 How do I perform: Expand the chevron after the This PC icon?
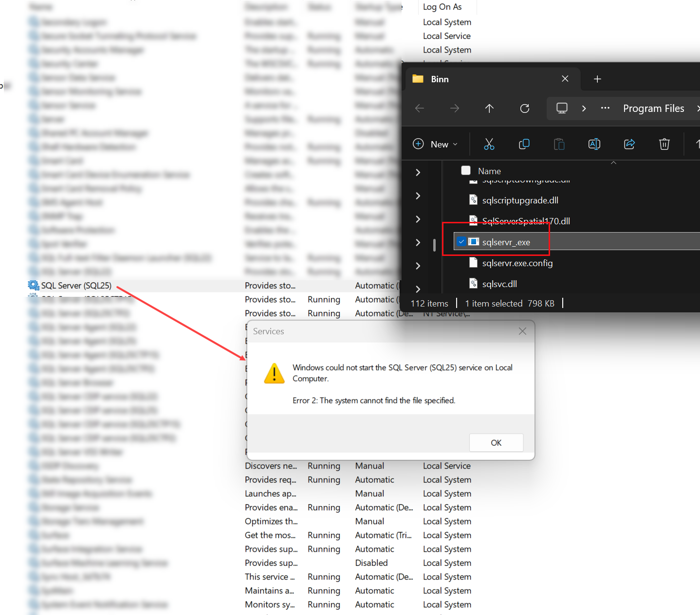pyautogui.click(x=584, y=108)
